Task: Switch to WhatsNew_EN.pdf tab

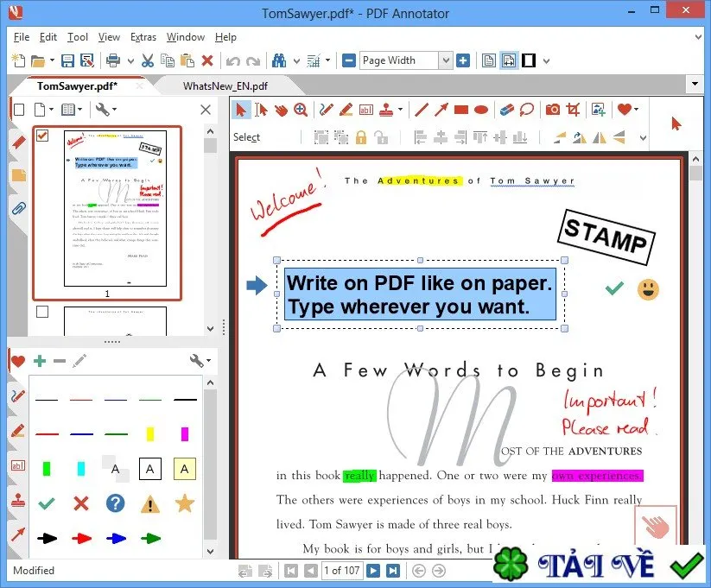Action: tap(225, 86)
